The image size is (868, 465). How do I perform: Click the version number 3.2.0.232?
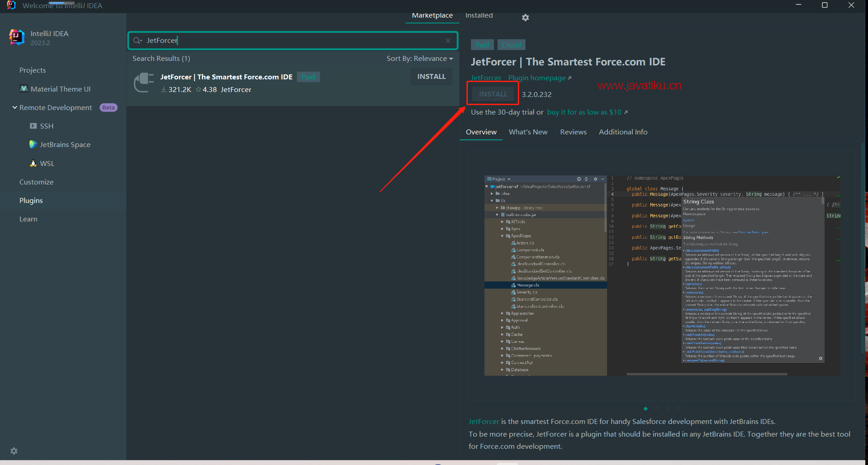click(537, 95)
